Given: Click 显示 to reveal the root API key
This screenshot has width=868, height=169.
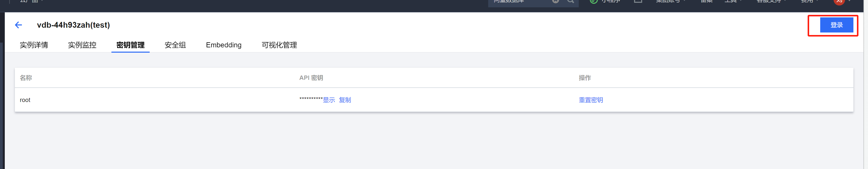Looking at the screenshot, I should [x=329, y=100].
